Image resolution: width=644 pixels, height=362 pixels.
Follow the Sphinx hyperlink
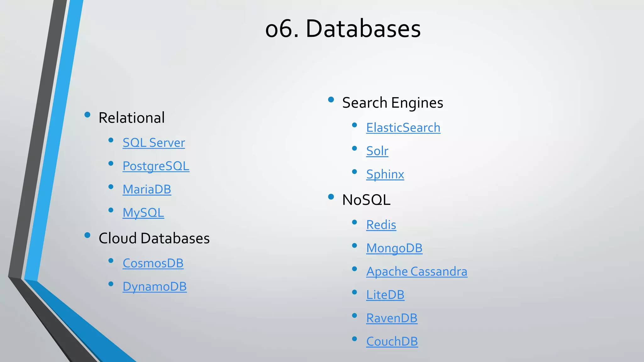click(x=385, y=174)
